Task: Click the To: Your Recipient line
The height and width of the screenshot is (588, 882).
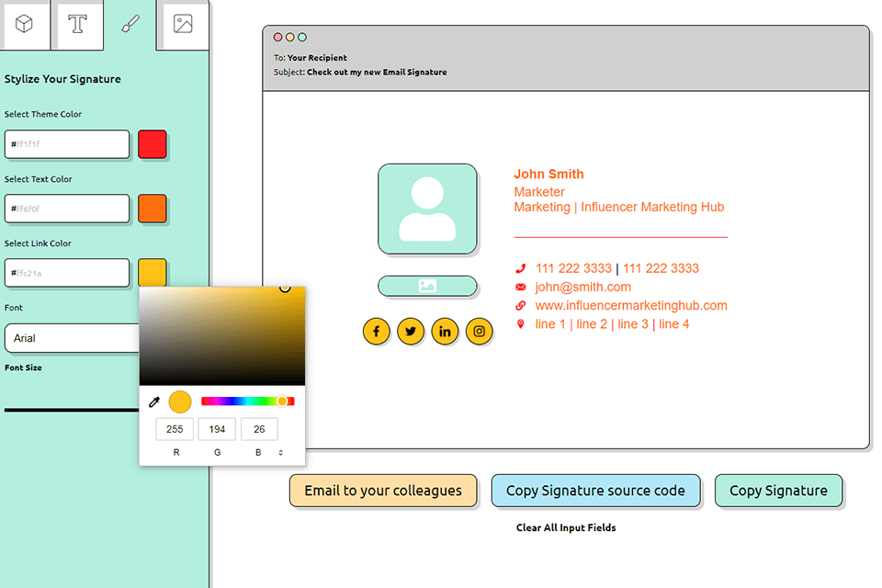Action: (x=311, y=57)
